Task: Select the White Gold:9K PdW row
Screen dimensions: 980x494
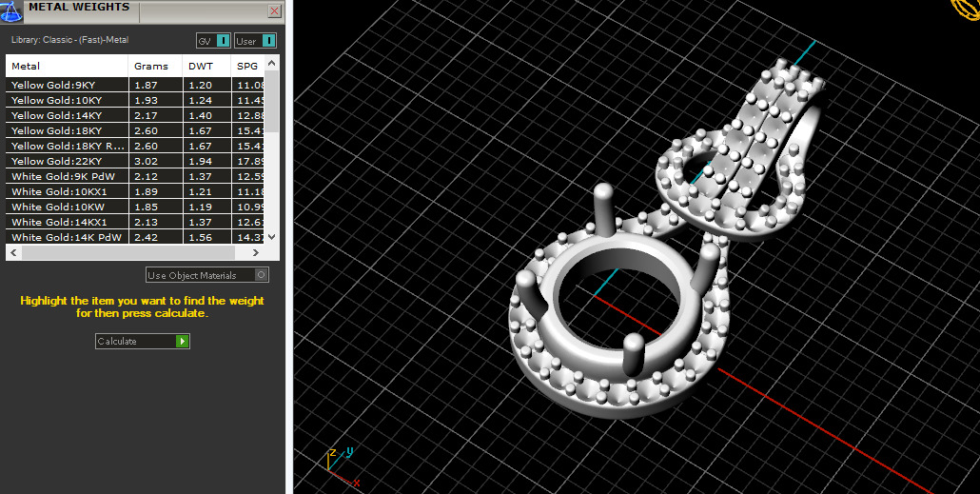Action: click(134, 176)
